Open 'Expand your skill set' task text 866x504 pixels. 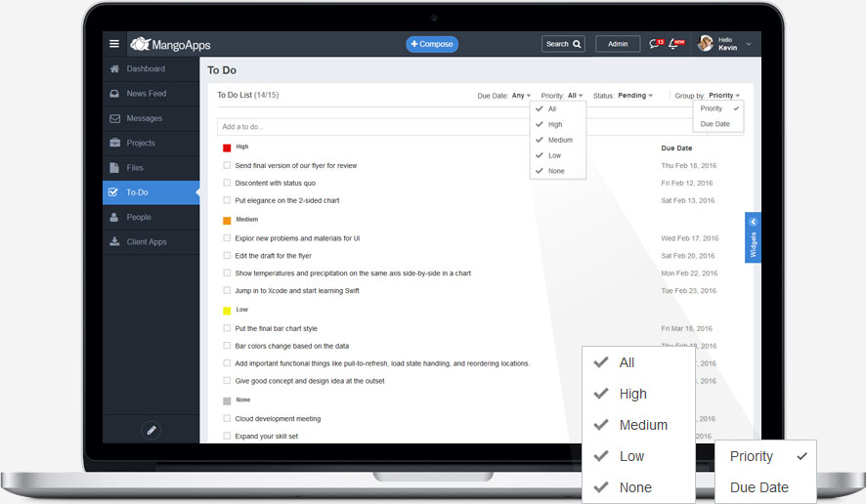266,436
